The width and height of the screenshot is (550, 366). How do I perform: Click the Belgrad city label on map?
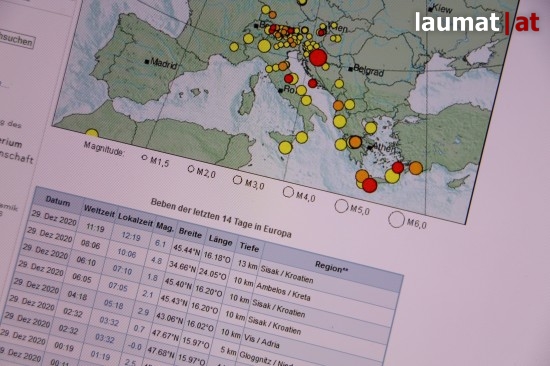click(x=368, y=70)
